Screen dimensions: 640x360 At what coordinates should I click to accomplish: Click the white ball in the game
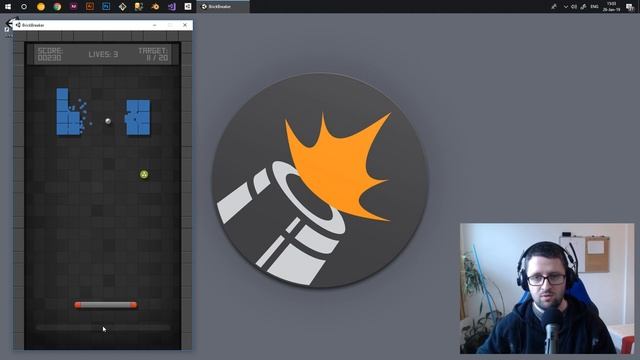tap(108, 121)
